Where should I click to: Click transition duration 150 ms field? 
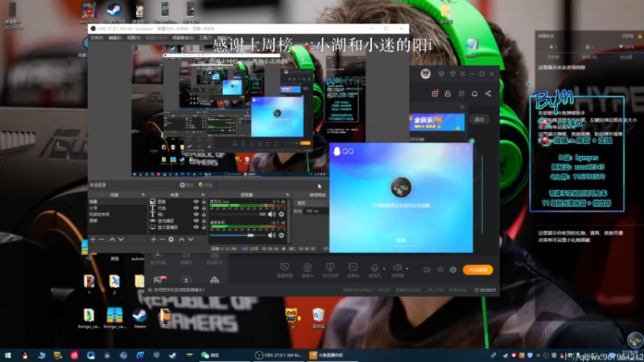pyautogui.click(x=315, y=211)
